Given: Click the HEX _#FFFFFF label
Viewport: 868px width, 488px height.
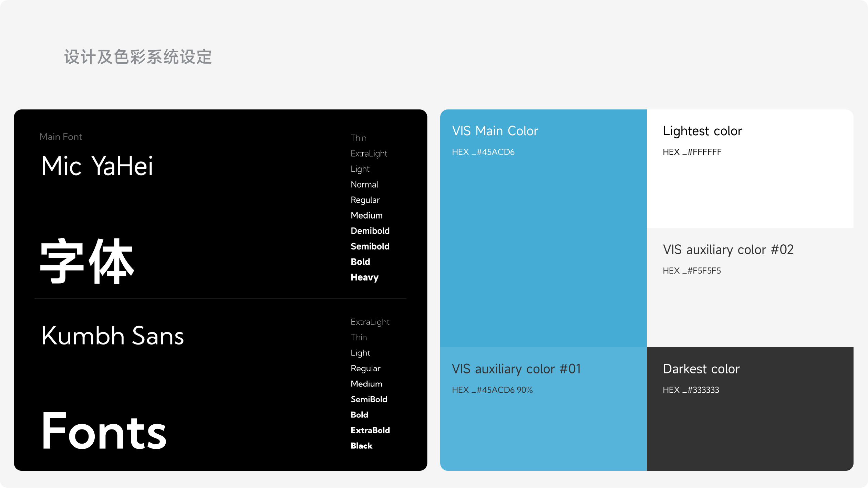Looking at the screenshot, I should [692, 152].
